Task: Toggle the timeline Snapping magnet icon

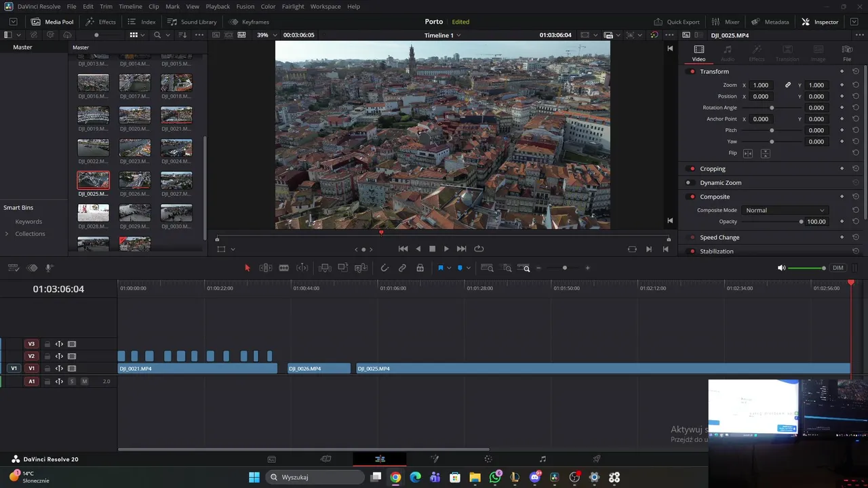Action: point(384,268)
